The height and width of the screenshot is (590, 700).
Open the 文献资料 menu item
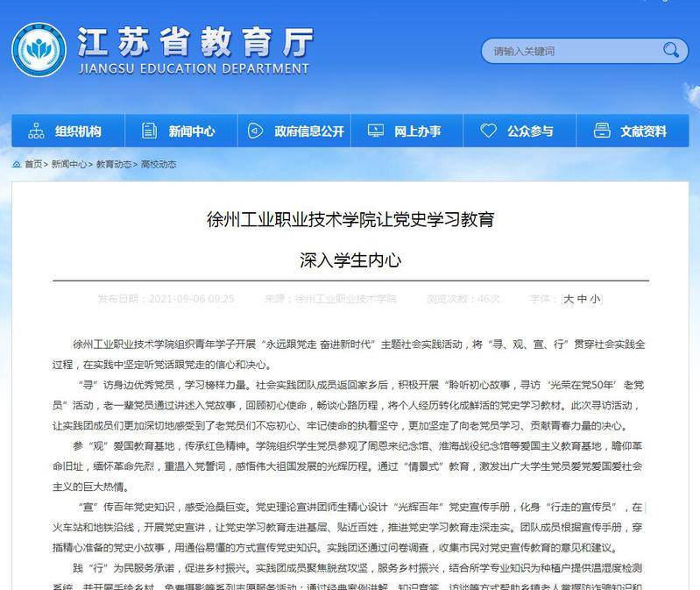[643, 132]
